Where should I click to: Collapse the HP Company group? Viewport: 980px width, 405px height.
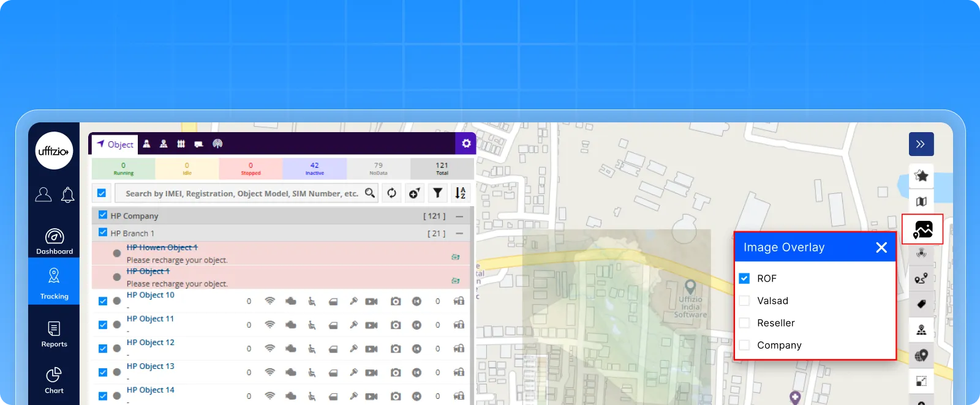[459, 216]
